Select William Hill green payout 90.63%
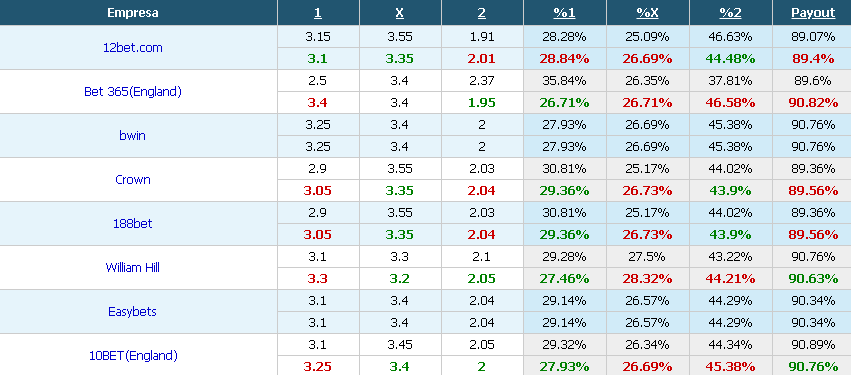The height and width of the screenshot is (375, 851). (x=812, y=278)
